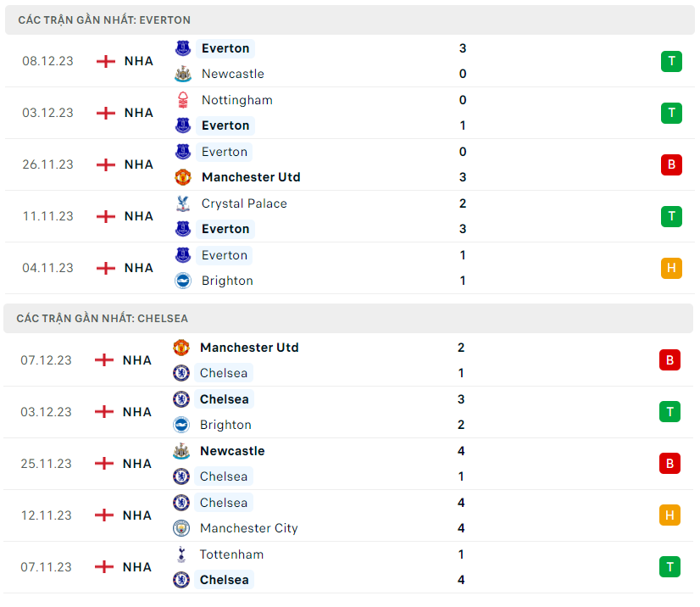Click the Nottingham club crest

pos(182,100)
